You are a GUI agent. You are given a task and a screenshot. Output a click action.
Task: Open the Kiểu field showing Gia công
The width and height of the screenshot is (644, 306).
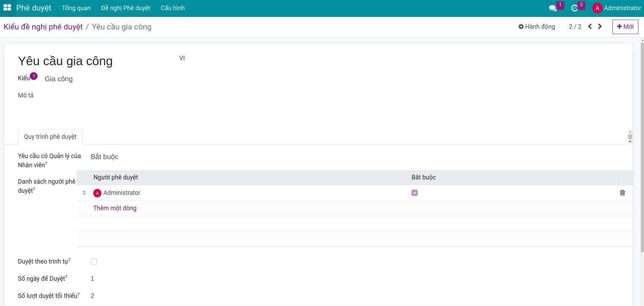(59, 79)
